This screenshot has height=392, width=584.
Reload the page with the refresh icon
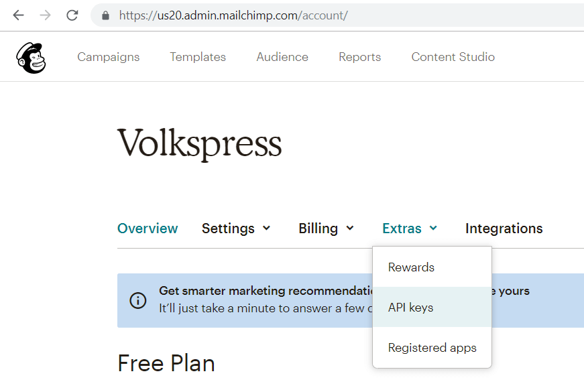tap(72, 15)
